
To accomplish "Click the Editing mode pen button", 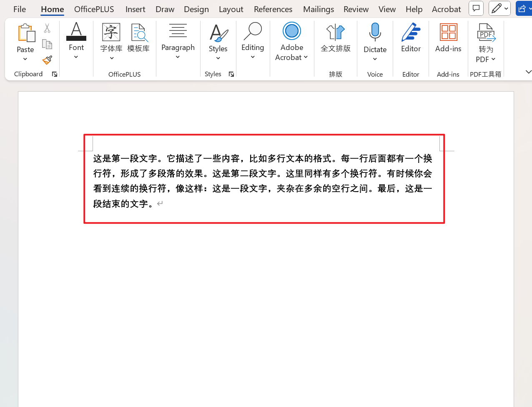I will tap(499, 8).
